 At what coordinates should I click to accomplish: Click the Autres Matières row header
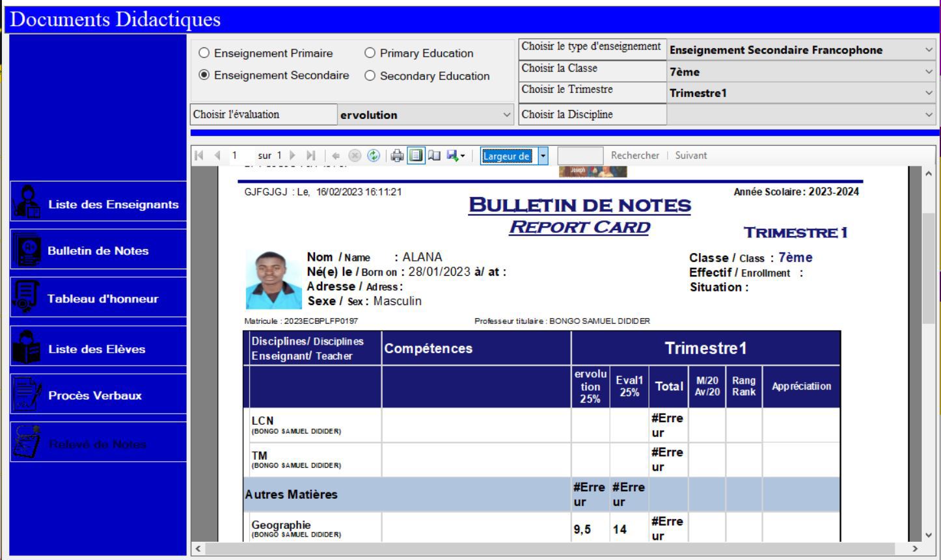pos(291,494)
